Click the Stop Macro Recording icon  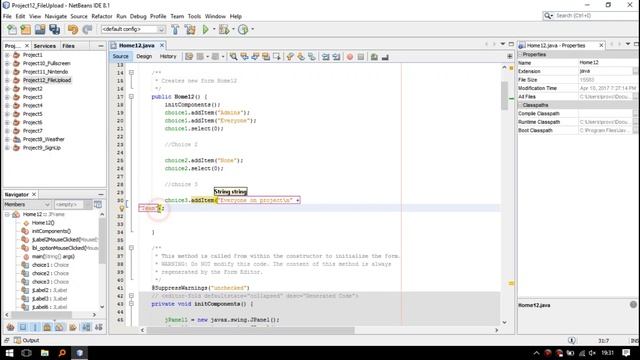(361, 57)
